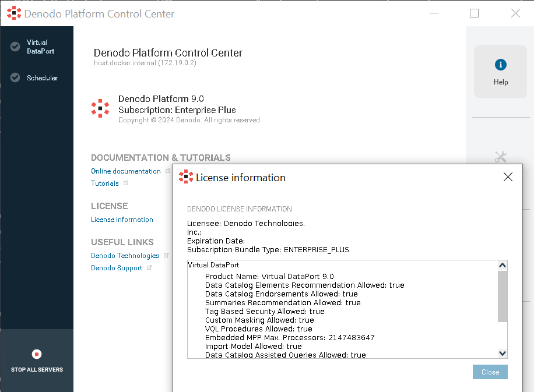This screenshot has height=392, width=534.
Task: Open the Scheduler sidebar entry
Action: tap(42, 78)
